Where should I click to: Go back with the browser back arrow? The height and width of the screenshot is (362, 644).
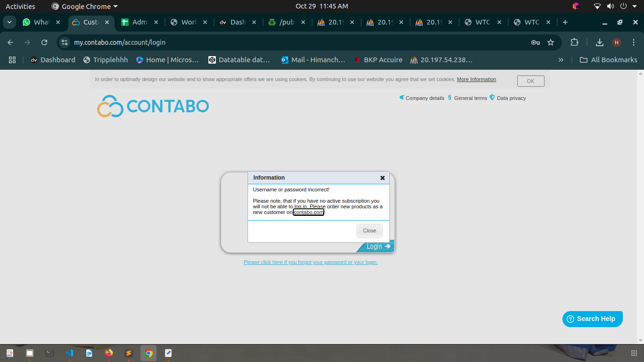11,42
